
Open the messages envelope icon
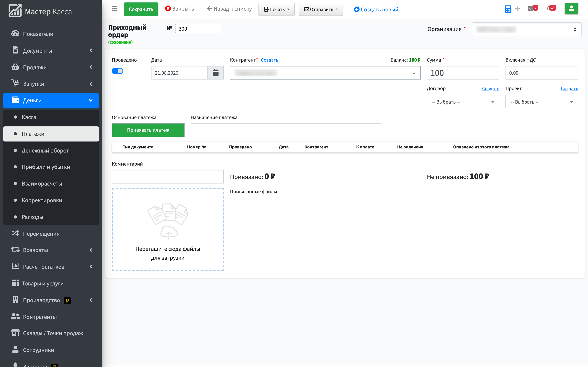point(531,9)
